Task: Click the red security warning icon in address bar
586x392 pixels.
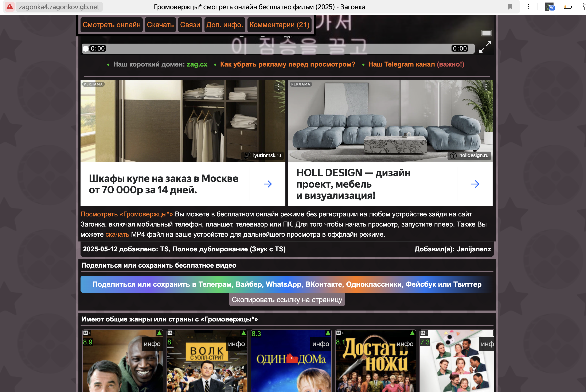Action: (9, 7)
